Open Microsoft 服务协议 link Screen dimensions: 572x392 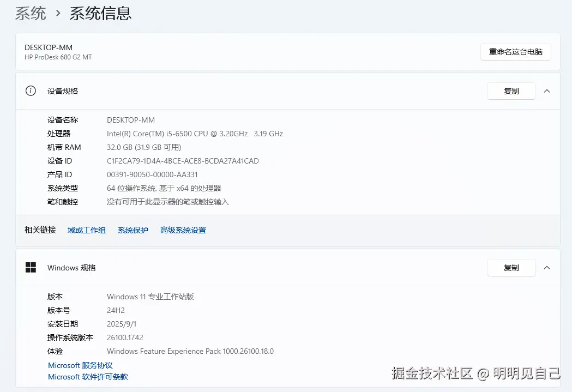point(80,365)
